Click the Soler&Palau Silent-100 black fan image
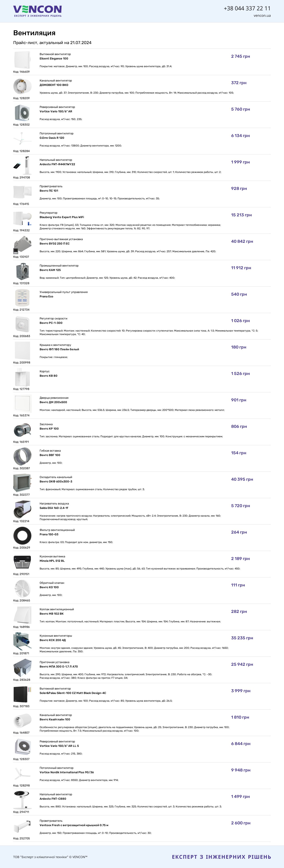Viewport: 284px width, 868px height. [22, 694]
